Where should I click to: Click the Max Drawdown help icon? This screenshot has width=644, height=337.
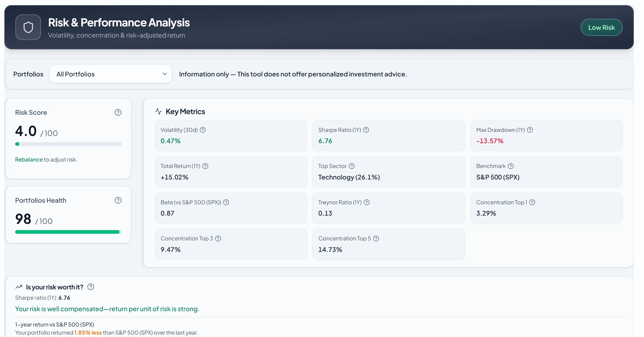[530, 130]
